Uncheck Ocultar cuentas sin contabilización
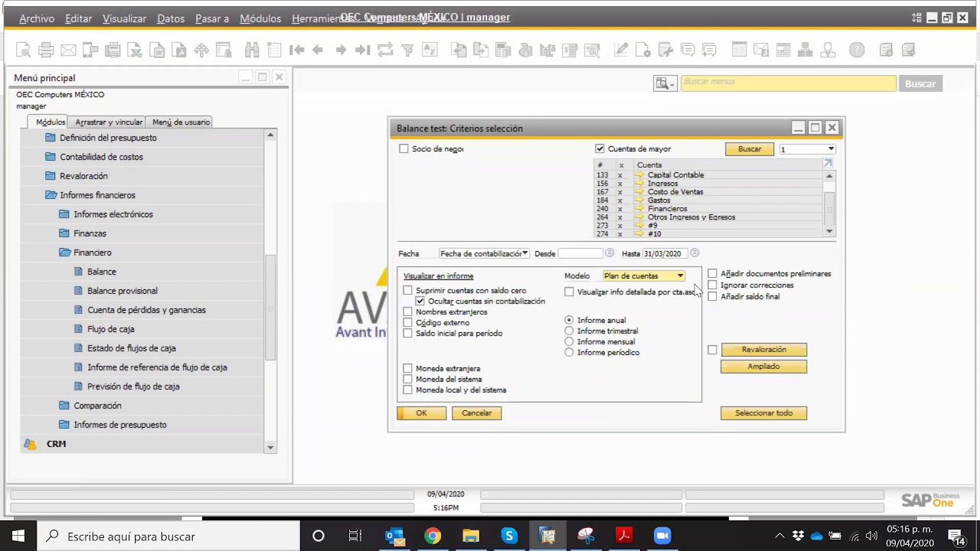This screenshot has height=551, width=980. click(x=420, y=302)
